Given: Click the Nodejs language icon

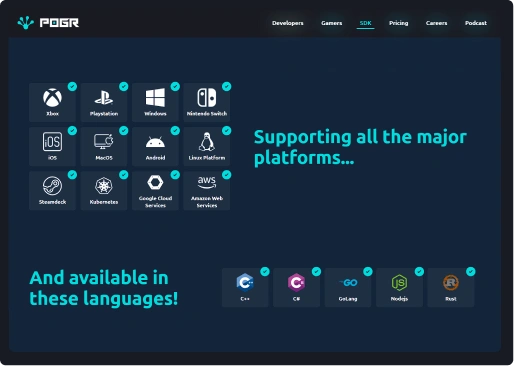Looking at the screenshot, I should [399, 283].
